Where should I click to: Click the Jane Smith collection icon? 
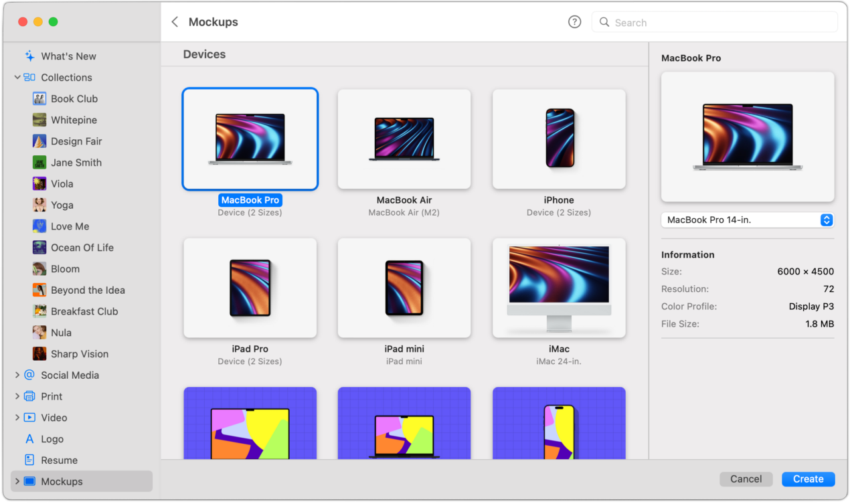click(39, 163)
